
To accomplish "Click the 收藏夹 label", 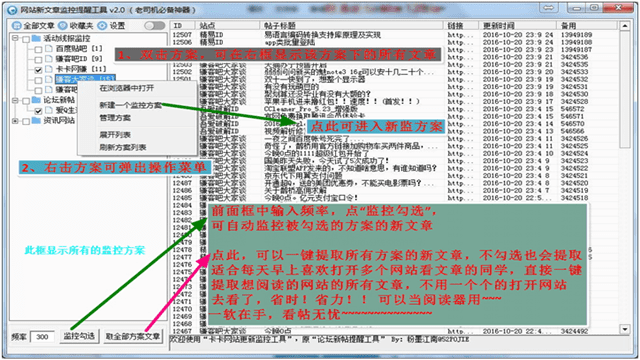I will point(81,26).
